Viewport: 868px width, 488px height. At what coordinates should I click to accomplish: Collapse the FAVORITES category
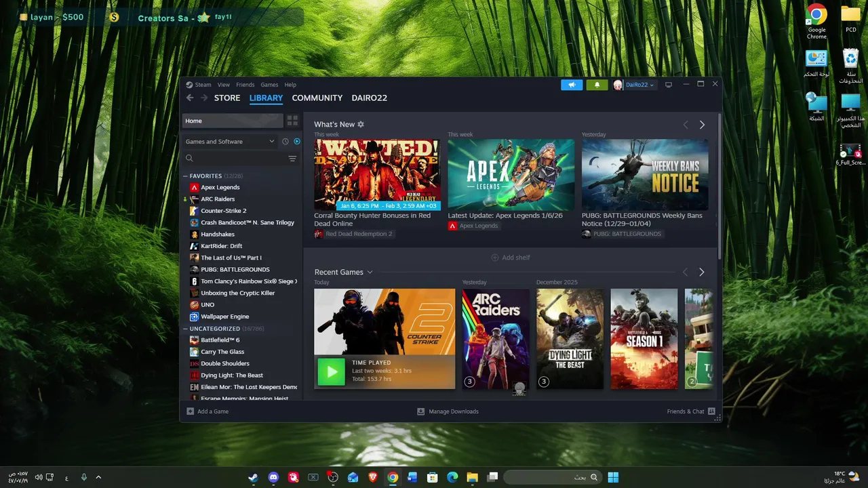[x=185, y=176]
